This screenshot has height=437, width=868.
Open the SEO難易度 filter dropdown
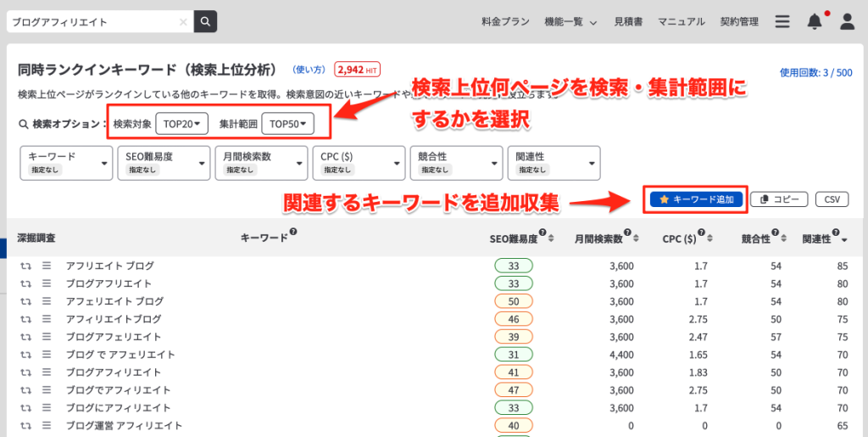163,163
